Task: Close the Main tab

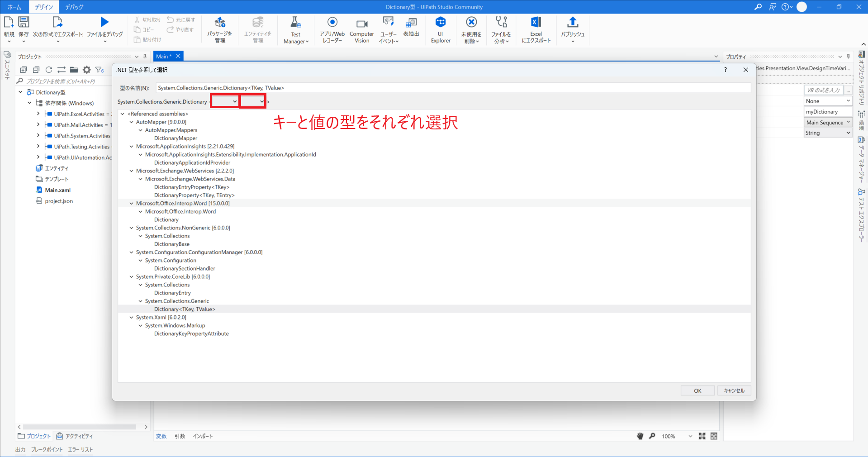Action: click(x=178, y=56)
